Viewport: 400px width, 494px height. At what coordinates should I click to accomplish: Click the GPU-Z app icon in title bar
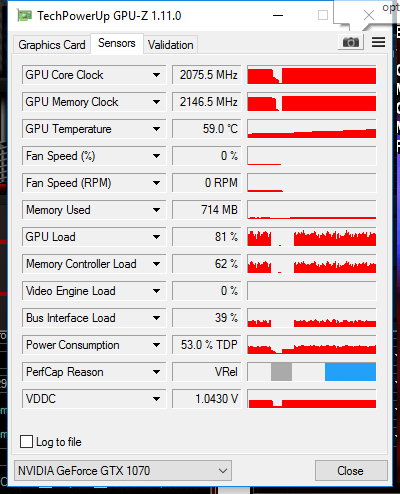25,16
